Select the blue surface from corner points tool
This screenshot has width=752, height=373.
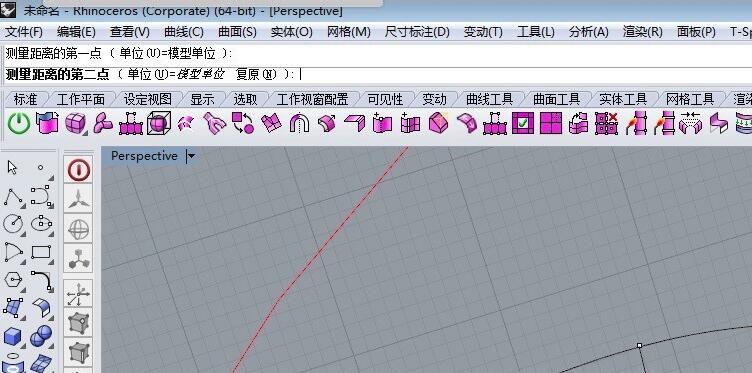tap(13, 308)
